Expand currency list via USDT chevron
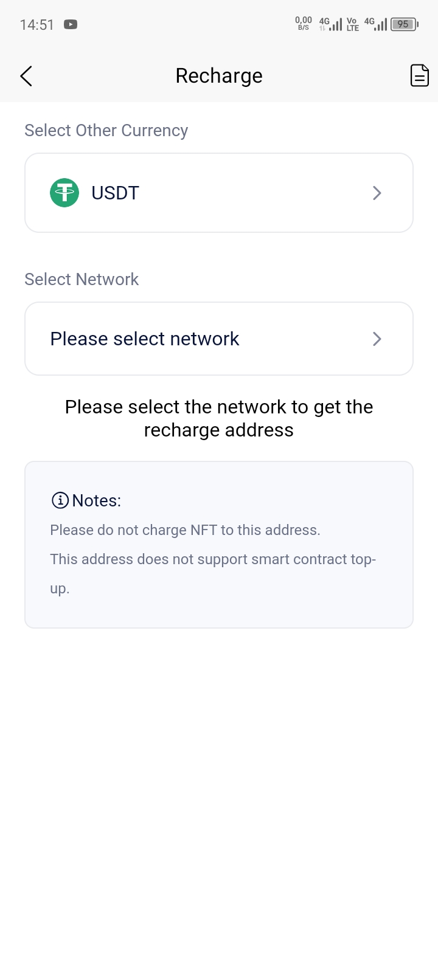 [377, 193]
